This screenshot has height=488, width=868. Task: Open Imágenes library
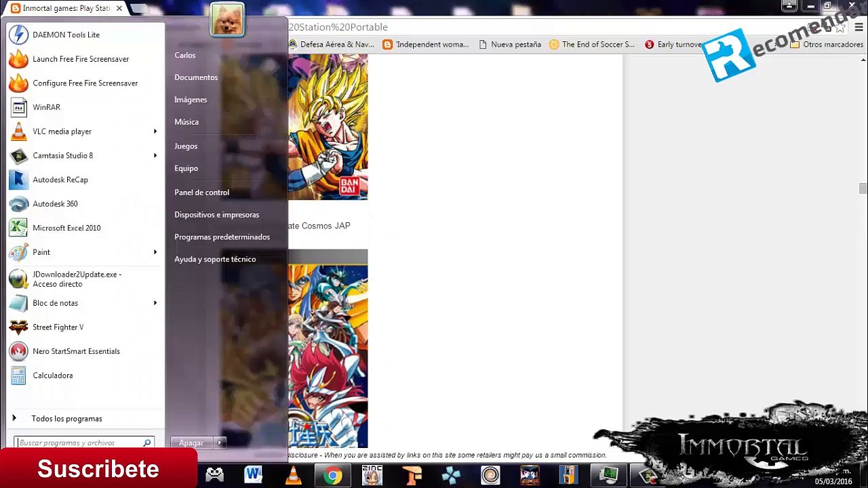[x=191, y=100]
